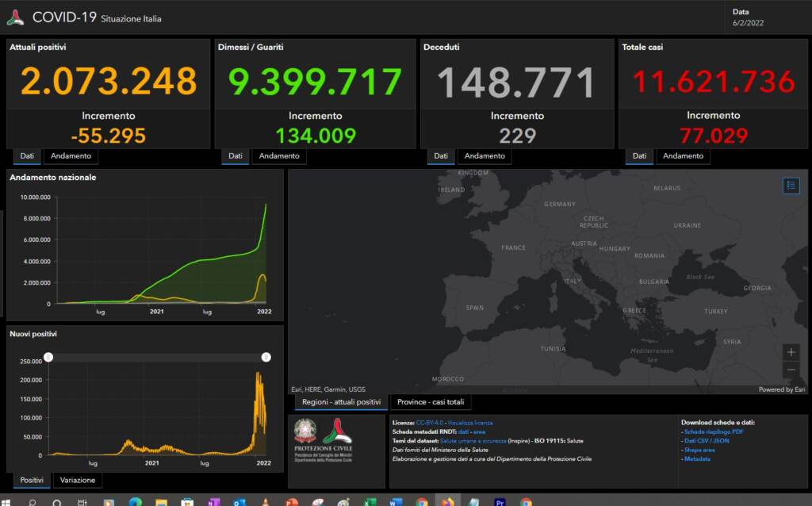
Task: Click the Italian Republic emblem in the footer
Action: coord(304,431)
